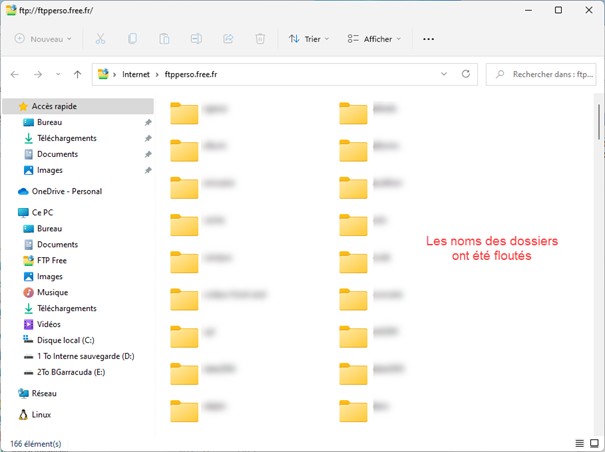Open pinned Bureau under Accès rapide
This screenshot has width=605, height=452.
coord(49,122)
